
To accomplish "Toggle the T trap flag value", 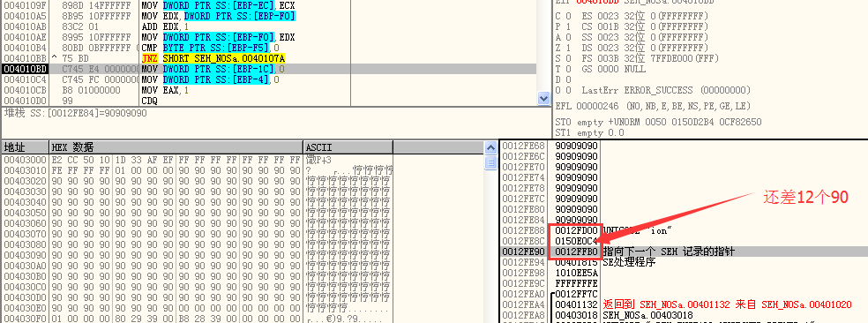I will 568,69.
